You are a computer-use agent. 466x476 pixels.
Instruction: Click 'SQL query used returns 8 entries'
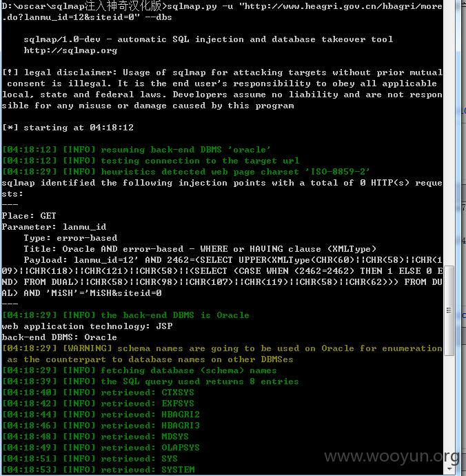pos(150,381)
